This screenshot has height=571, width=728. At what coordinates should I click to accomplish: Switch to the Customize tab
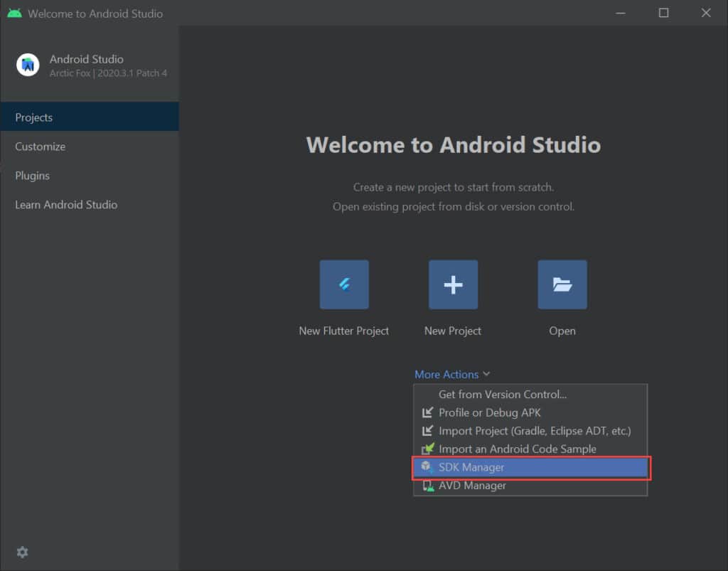pyautogui.click(x=40, y=146)
